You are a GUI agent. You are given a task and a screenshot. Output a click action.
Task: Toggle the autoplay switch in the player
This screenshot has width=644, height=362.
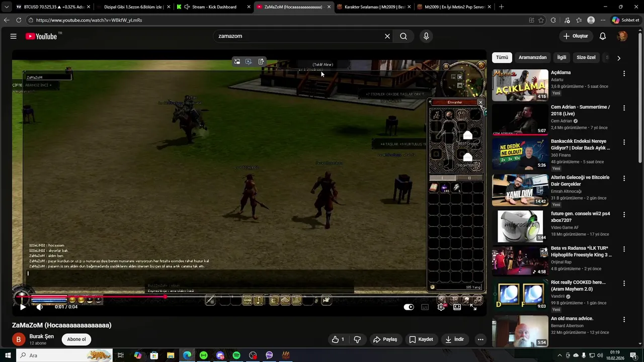pos(409,307)
